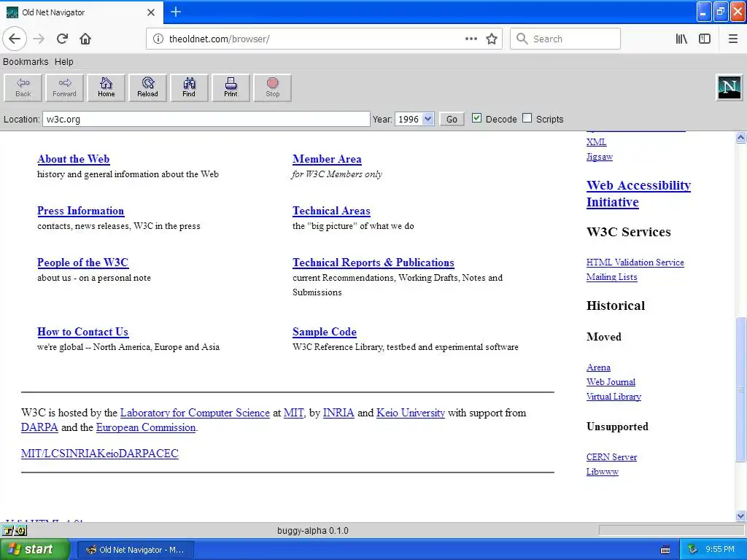Click tray icon next to clock
This screenshot has height=560, width=747.
click(692, 550)
